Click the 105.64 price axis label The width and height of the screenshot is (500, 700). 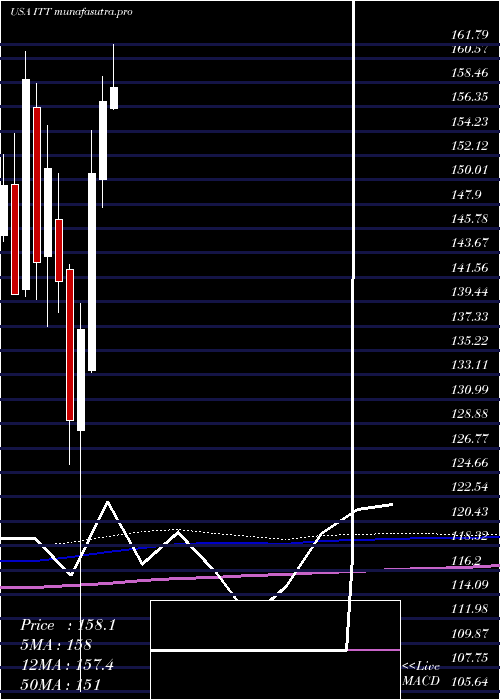click(x=468, y=683)
